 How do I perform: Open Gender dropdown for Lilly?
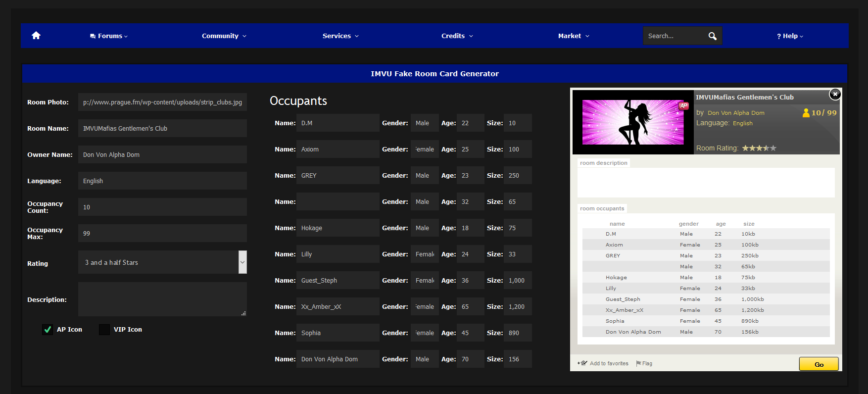(x=425, y=254)
